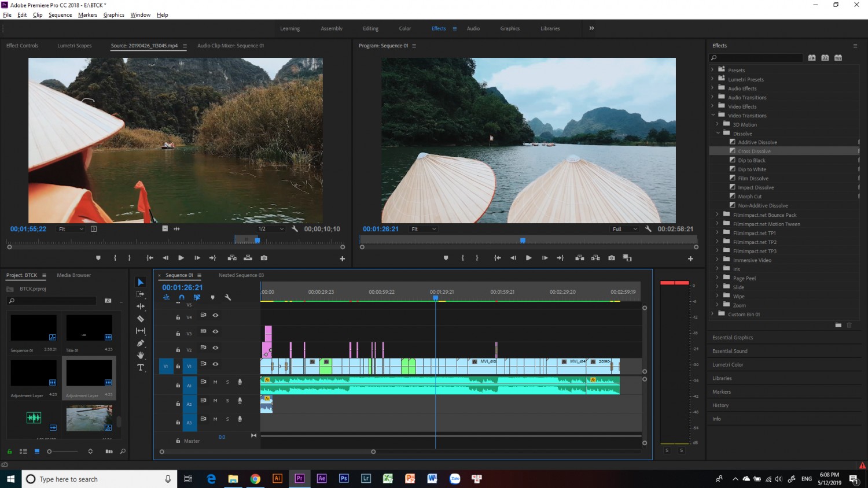Screen dimensions: 868x488
Task: Open After Effects from taskbar
Action: click(x=322, y=478)
